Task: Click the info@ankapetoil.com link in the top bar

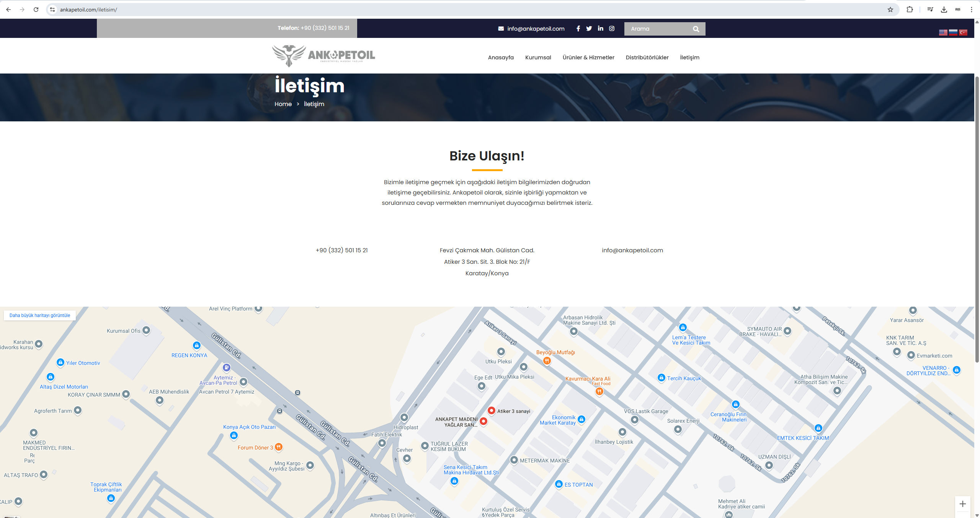Action: tap(536, 29)
